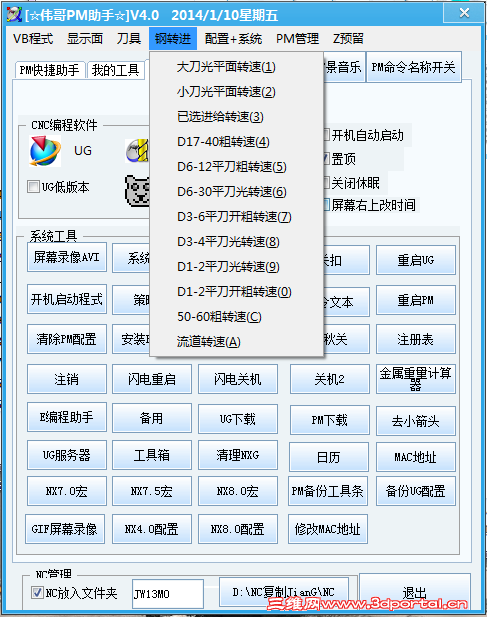
Task: Click the pixel bear face icon
Action: (137, 191)
